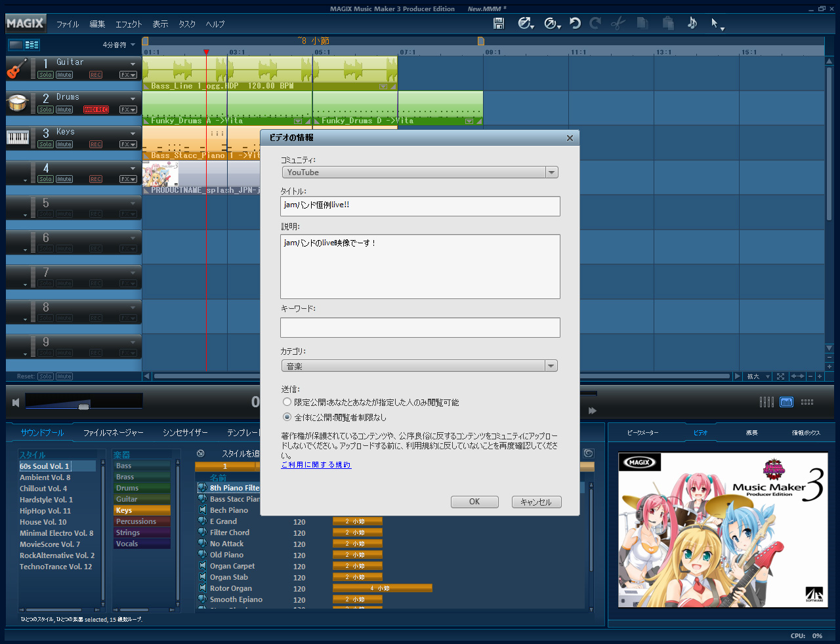Switch to the 情報ボックス tab

click(x=806, y=433)
